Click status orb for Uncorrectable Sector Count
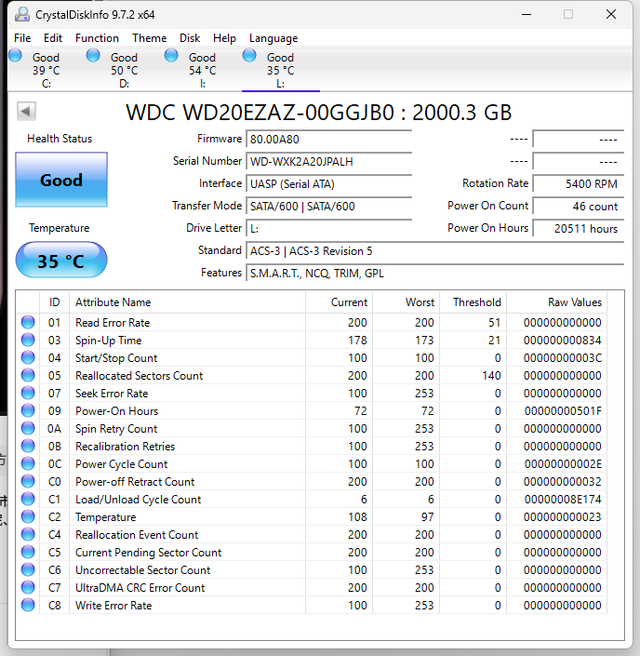The height and width of the screenshot is (656, 640). click(x=28, y=570)
